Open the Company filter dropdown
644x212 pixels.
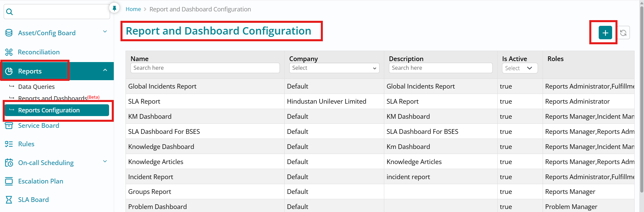(x=334, y=68)
